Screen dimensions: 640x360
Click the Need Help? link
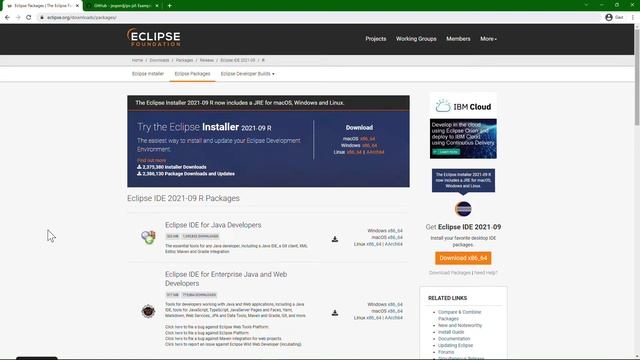(486, 273)
